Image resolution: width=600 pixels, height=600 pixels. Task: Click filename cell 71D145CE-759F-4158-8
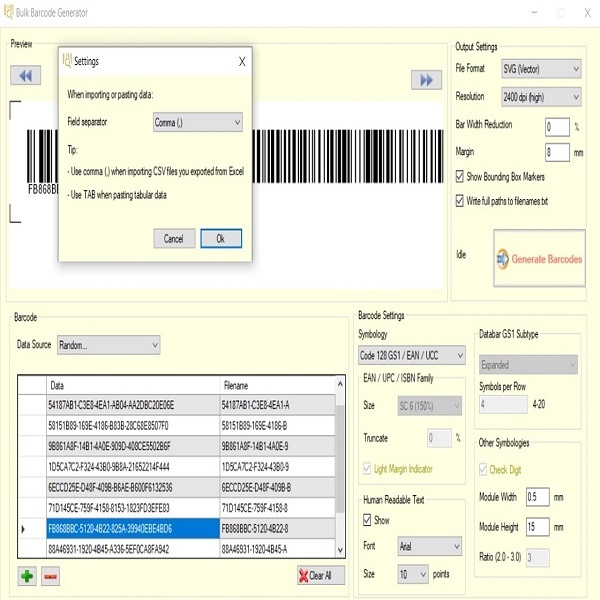pos(277,508)
